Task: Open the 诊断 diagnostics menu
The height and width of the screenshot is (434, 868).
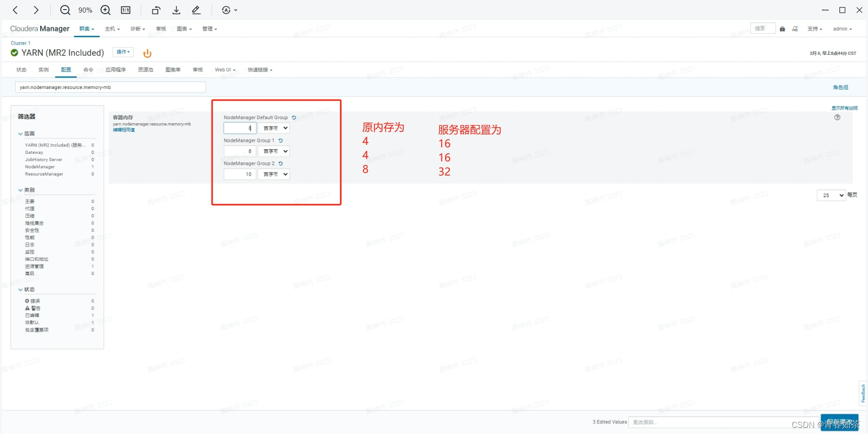Action: click(138, 29)
